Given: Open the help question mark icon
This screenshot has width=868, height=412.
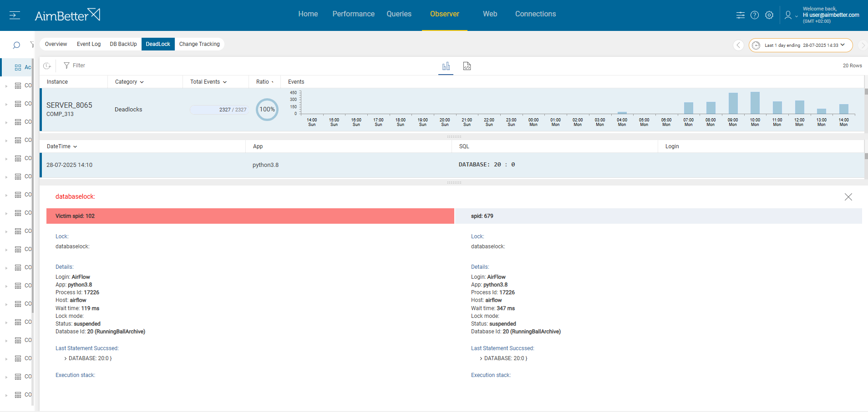Looking at the screenshot, I should (755, 15).
